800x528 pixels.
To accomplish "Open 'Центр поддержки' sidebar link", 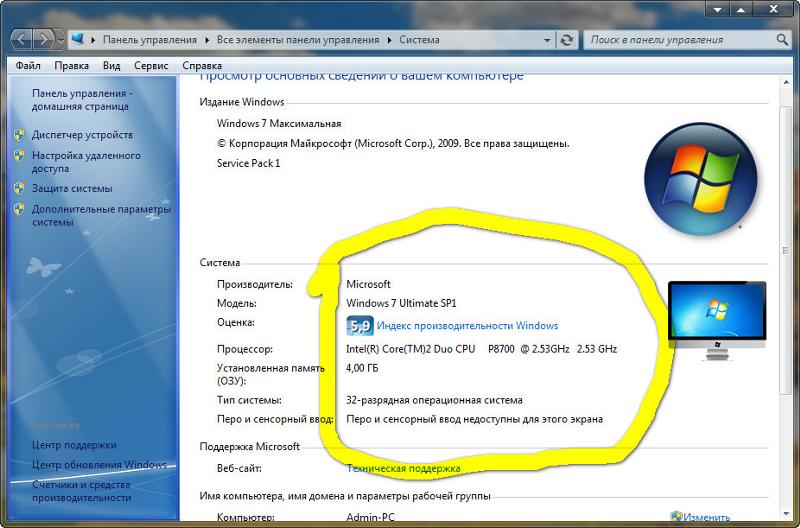I will point(74,445).
